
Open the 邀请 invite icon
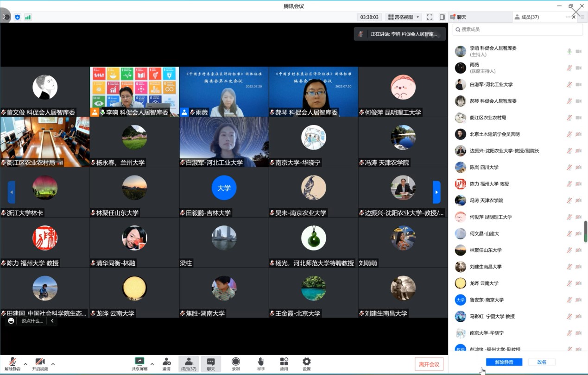click(x=166, y=362)
